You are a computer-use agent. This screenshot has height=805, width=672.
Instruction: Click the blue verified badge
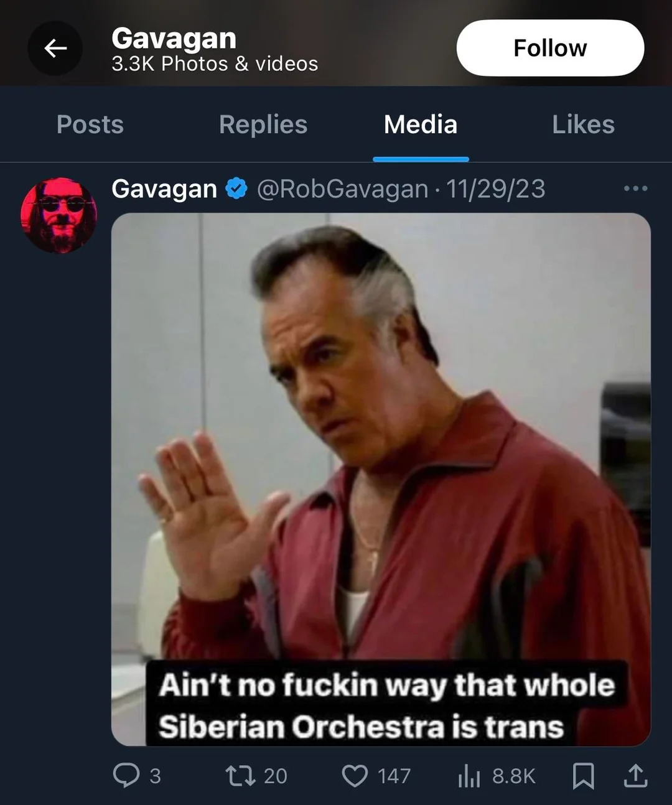coord(236,188)
